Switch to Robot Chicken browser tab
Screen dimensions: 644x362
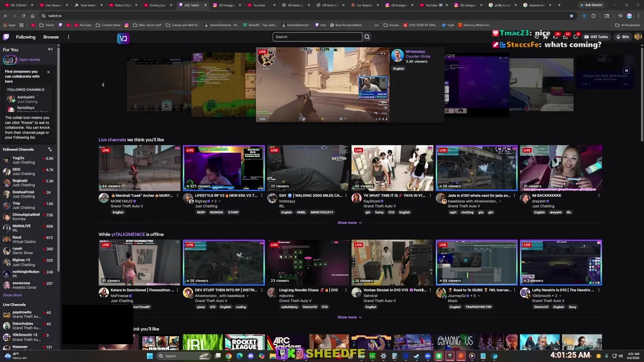pos(123,5)
